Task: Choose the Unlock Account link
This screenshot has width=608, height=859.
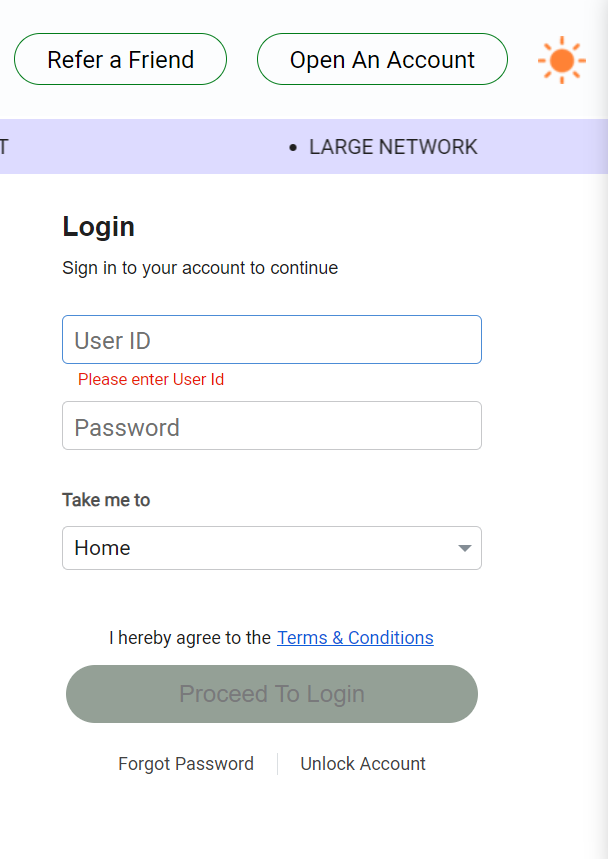Action: tap(363, 764)
